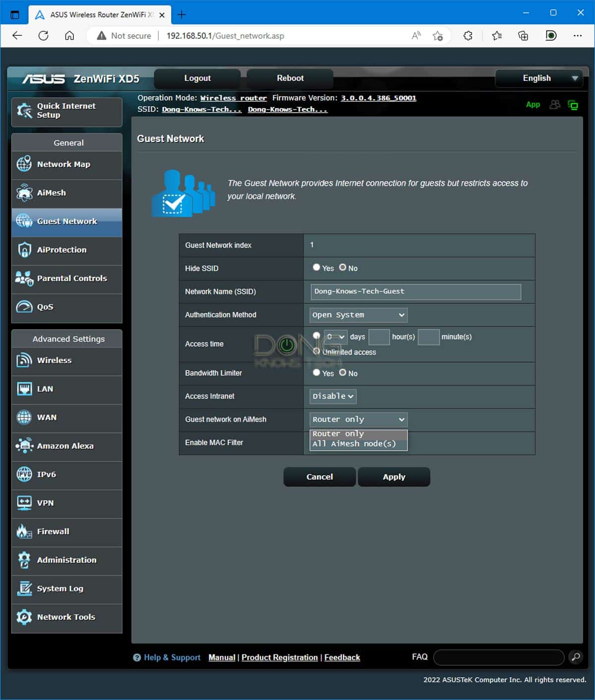
Task: Open Authentication Method dropdown
Action: 358,315
